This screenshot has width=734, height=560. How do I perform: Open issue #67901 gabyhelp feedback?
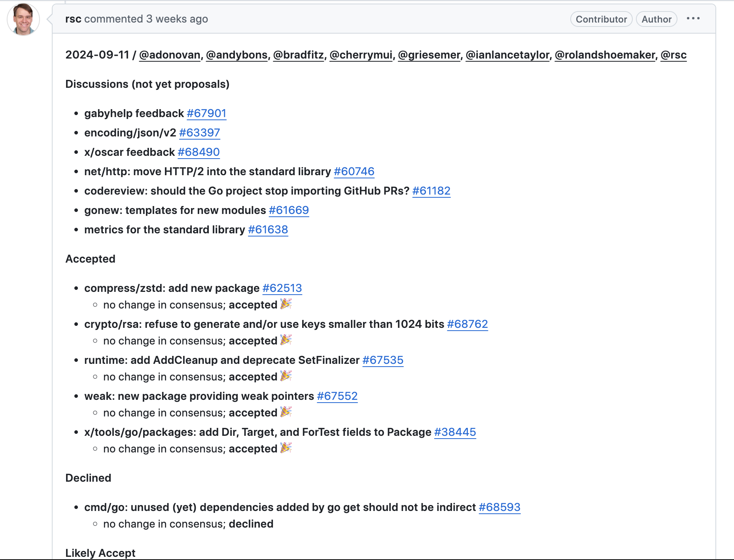206,114
